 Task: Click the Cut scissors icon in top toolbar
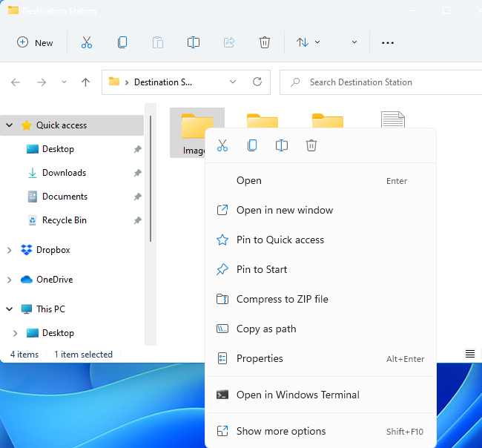[87, 43]
